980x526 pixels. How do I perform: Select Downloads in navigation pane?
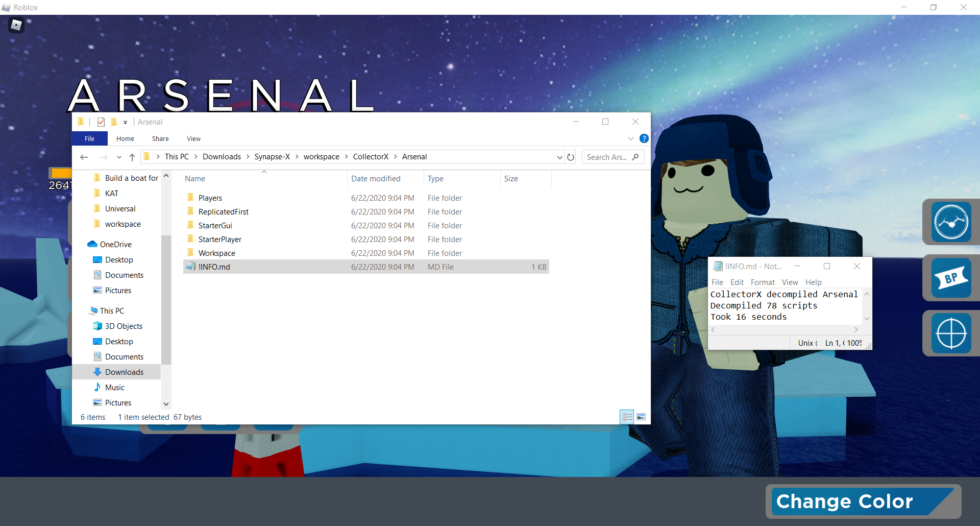(x=117, y=372)
